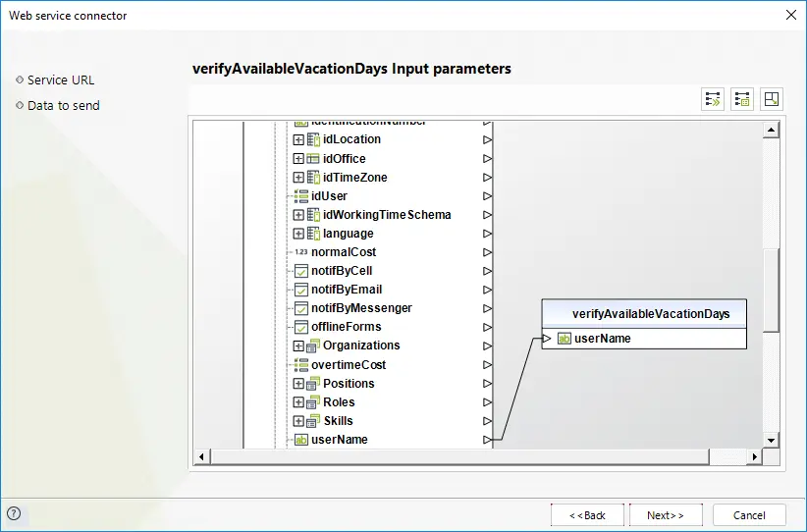
Task: Click target userName string icon in verifyAvailableVacationDays box
Action: tap(565, 339)
